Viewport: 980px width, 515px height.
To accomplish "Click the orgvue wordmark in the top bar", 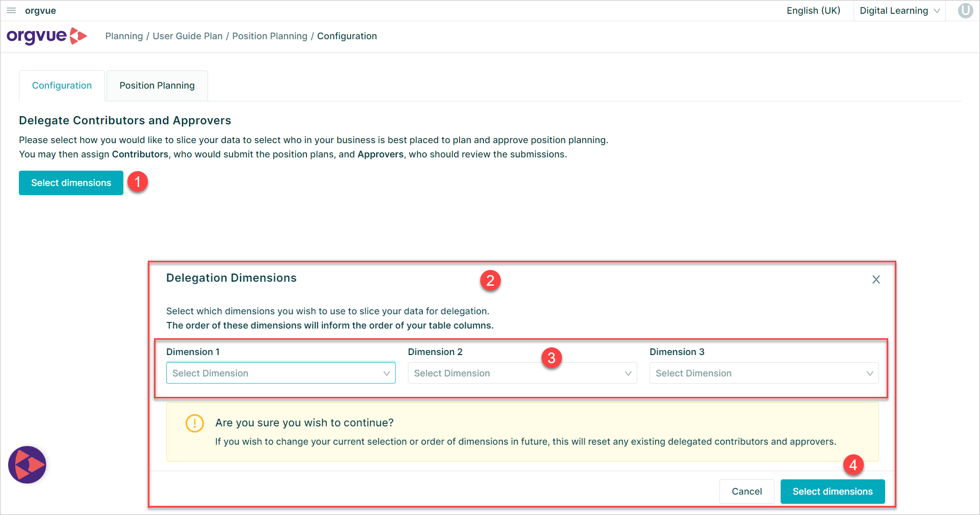I will point(40,10).
